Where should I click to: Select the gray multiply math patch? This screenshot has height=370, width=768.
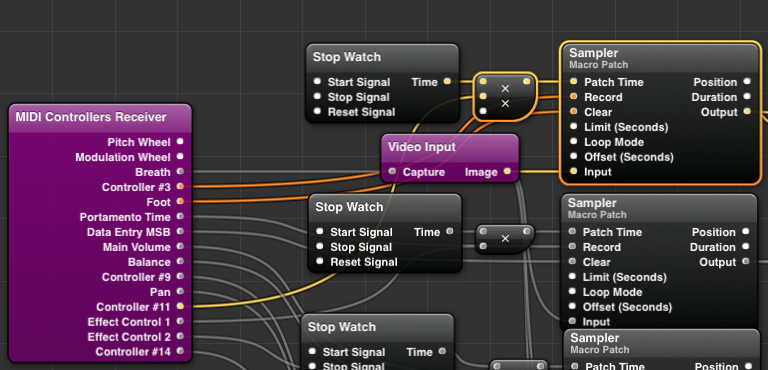tap(505, 239)
